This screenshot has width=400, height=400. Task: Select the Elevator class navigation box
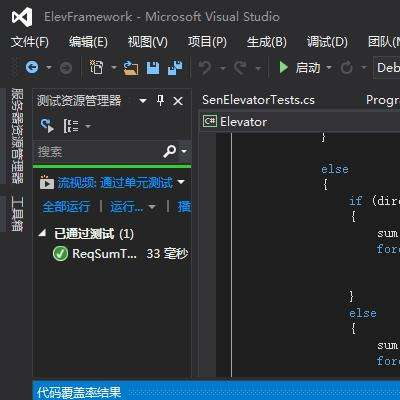coord(300,121)
